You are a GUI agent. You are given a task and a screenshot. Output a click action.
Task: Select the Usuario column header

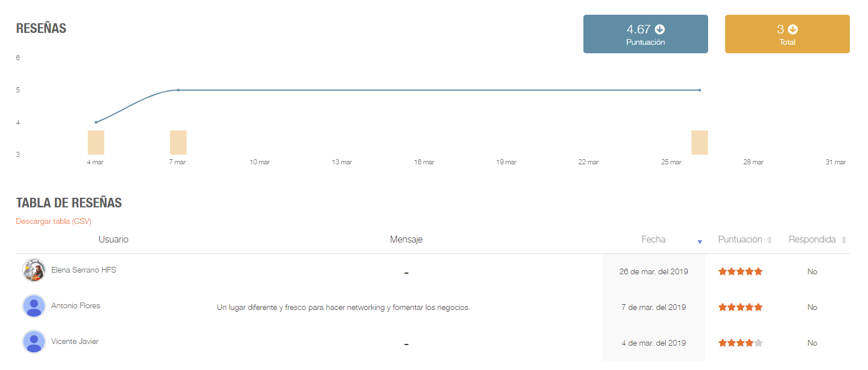(113, 240)
